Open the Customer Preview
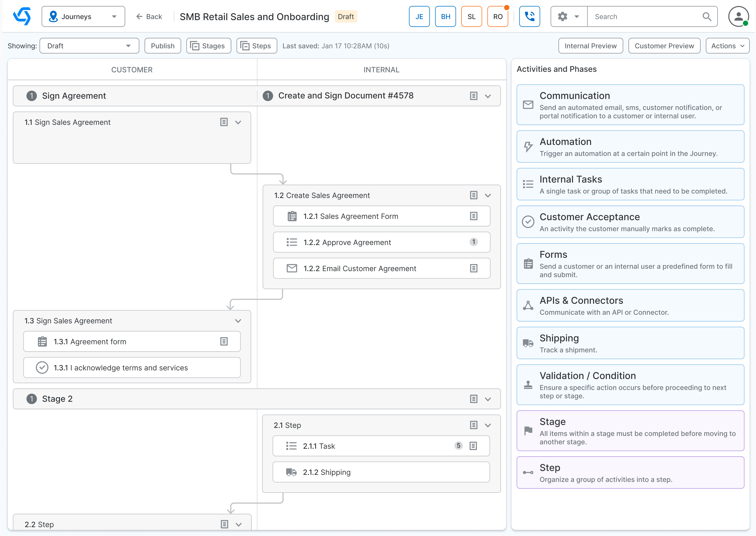Screen dimensions: 756x536 pyautogui.click(x=664, y=46)
